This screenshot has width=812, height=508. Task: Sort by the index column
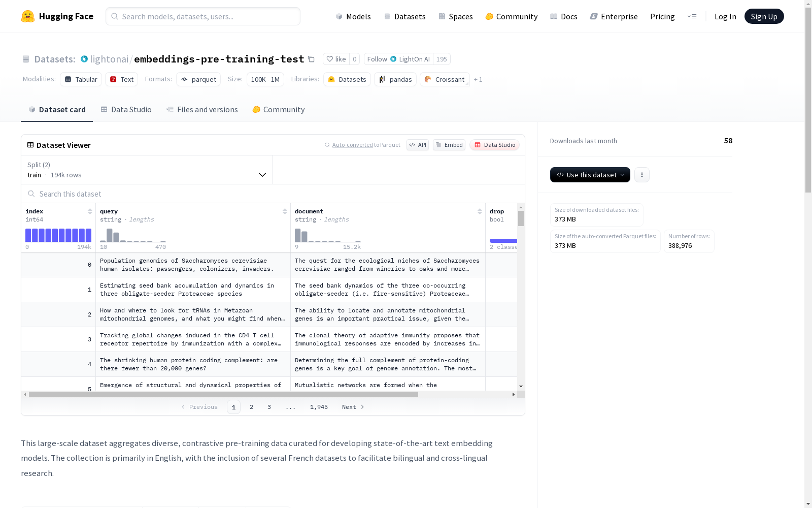[x=90, y=211]
